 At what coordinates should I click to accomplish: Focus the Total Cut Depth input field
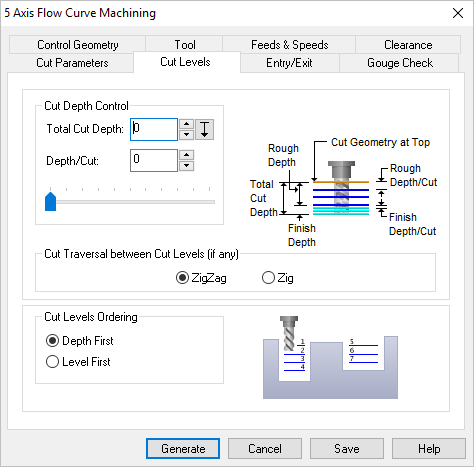tap(154, 129)
